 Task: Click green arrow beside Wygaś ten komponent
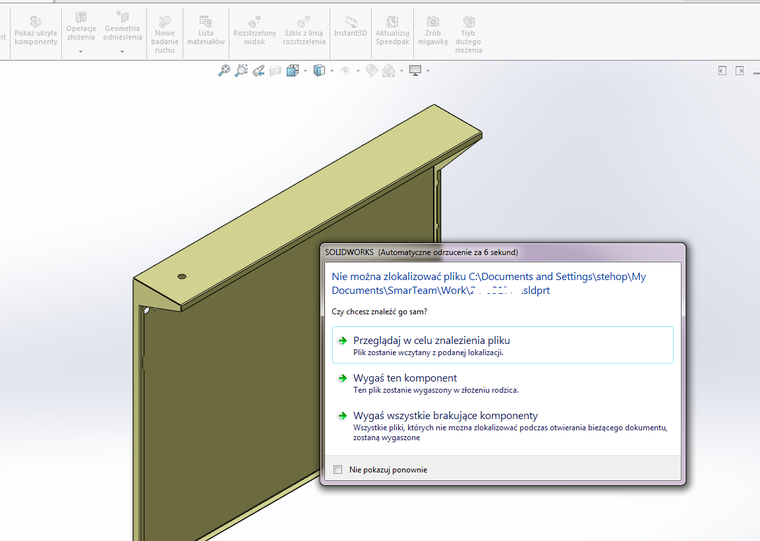(x=343, y=378)
